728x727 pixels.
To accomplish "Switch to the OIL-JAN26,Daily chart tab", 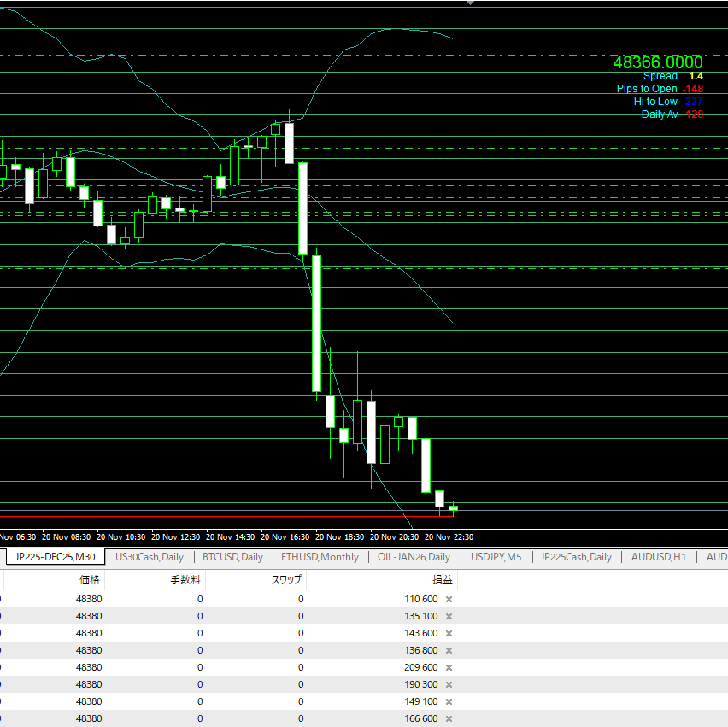I will click(x=414, y=557).
